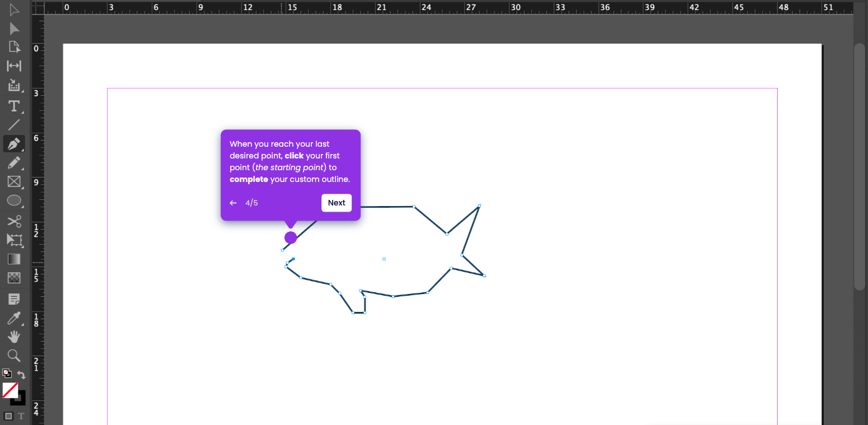Viewport: 868px width, 425px height.
Task: Pick the Scissors tool
Action: tap(14, 221)
